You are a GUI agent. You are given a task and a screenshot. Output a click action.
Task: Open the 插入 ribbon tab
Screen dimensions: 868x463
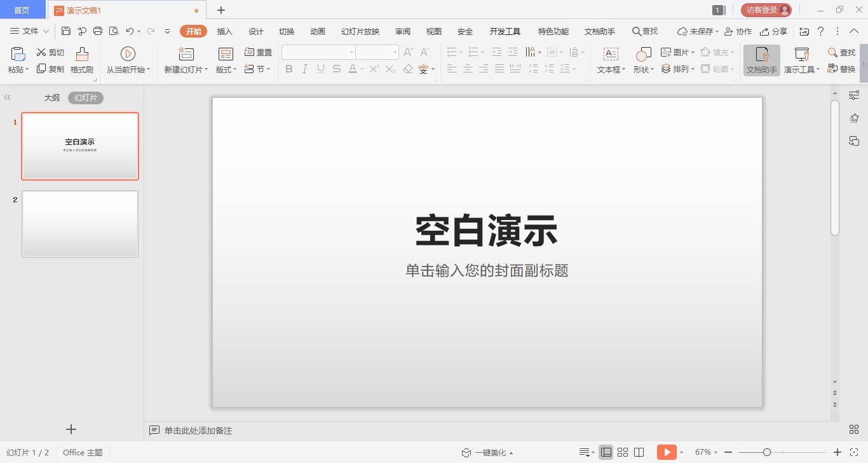pos(225,31)
